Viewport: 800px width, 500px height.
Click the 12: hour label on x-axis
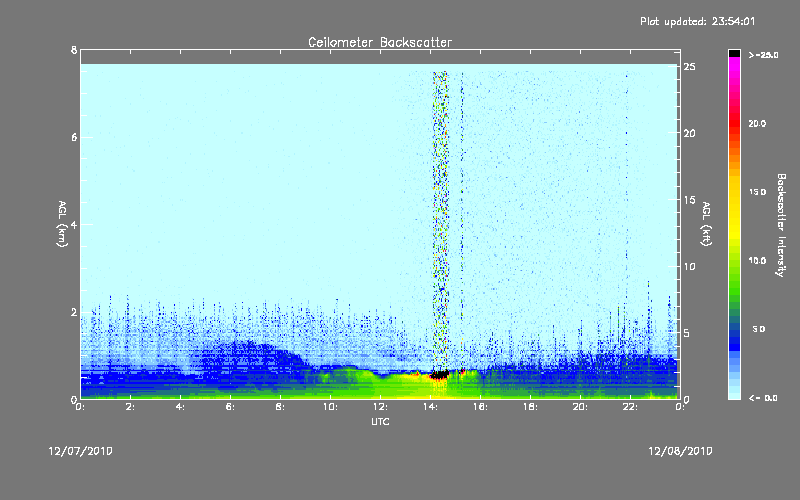coord(380,407)
